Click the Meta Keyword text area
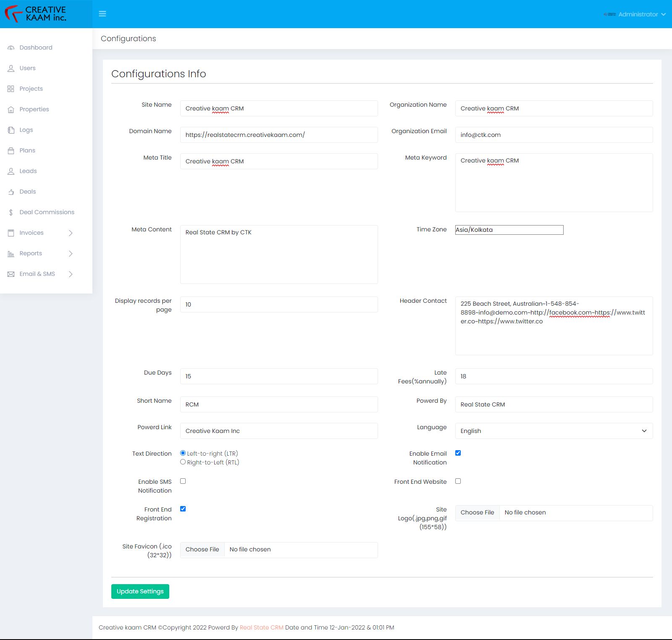This screenshot has width=672, height=640. (554, 183)
